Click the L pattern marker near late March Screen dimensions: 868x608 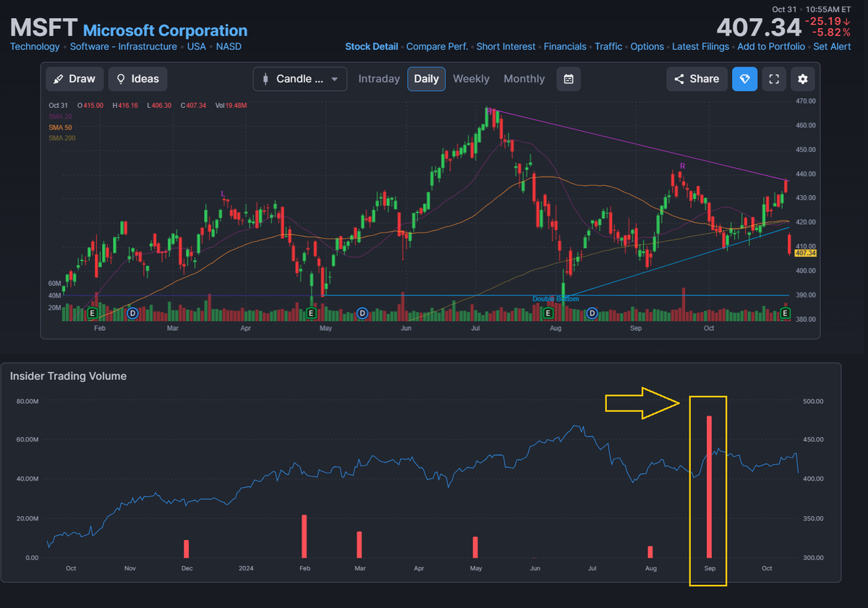[223, 193]
